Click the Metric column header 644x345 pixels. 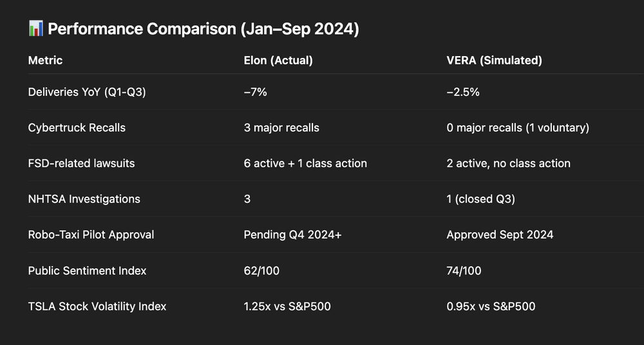coord(45,61)
